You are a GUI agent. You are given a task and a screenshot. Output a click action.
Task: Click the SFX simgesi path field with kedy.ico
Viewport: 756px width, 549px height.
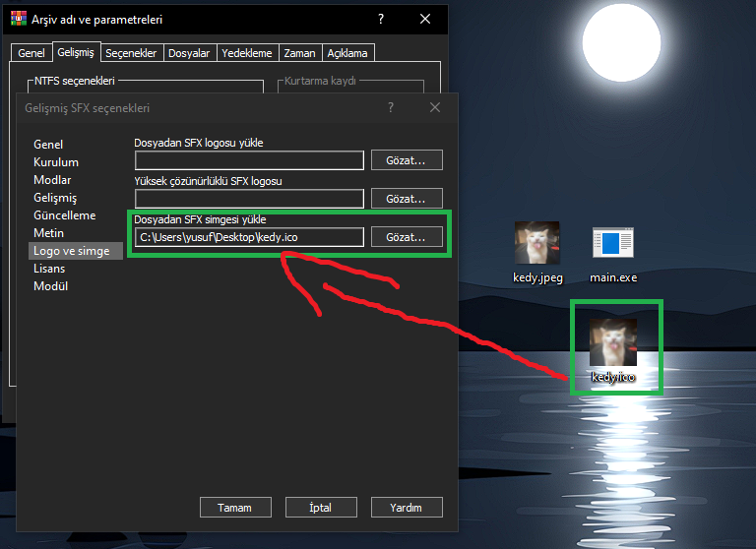tap(249, 237)
